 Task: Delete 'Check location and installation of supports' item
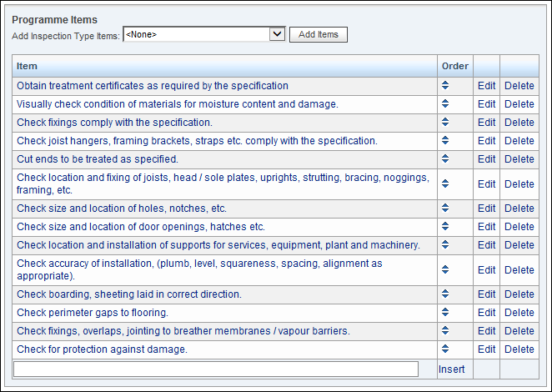pos(519,244)
